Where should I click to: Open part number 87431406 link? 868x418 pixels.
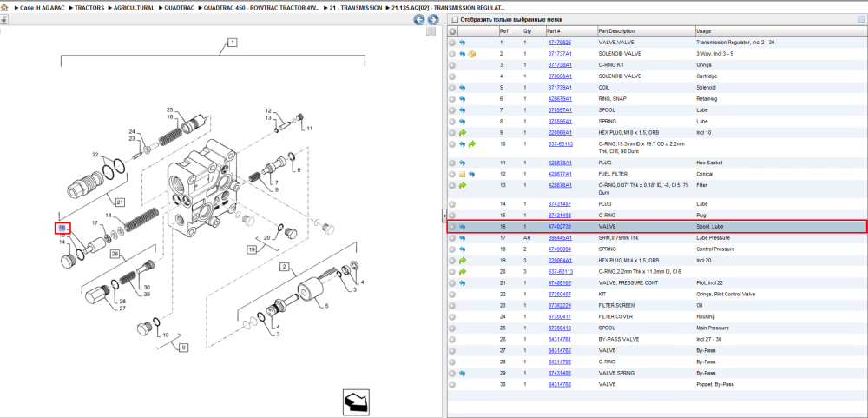pyautogui.click(x=559, y=373)
